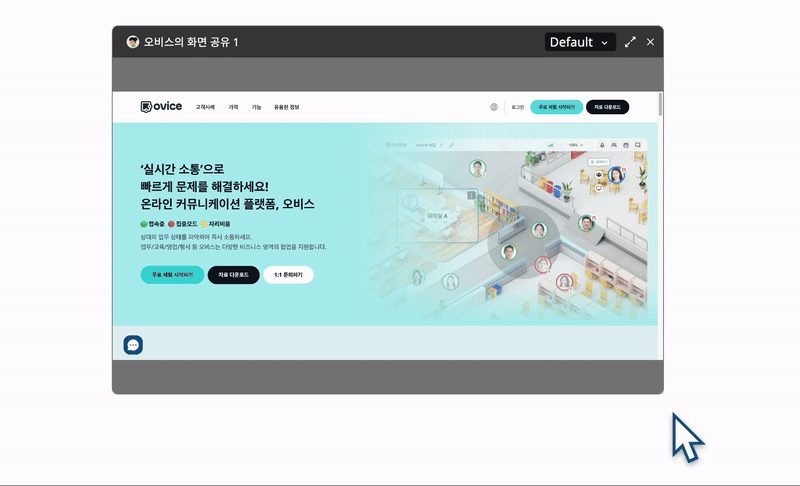The width and height of the screenshot is (800, 486).
Task: Open the 유용한 정보 menu
Action: [x=287, y=107]
